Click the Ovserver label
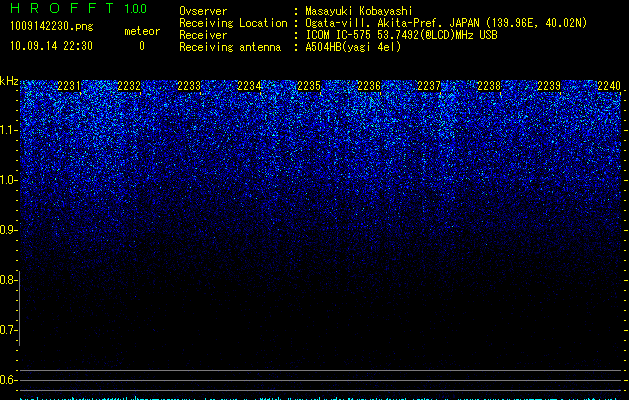 click(x=203, y=11)
